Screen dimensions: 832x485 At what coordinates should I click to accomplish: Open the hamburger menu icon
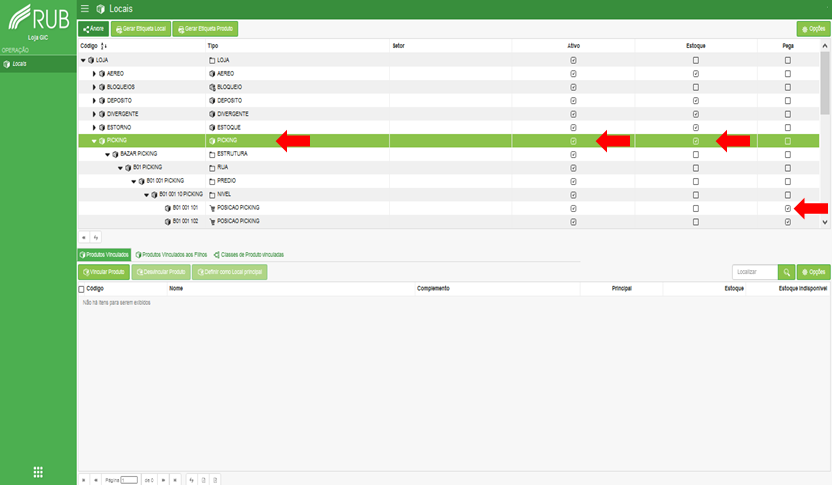pyautogui.click(x=84, y=8)
